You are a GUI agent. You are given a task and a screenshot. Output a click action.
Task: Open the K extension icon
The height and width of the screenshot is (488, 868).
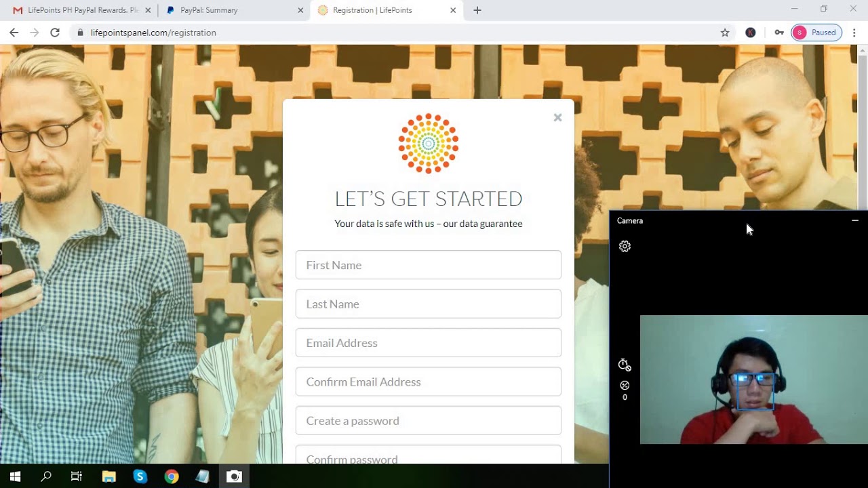(751, 33)
